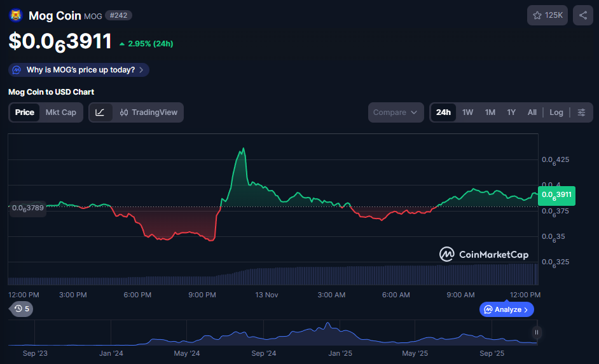This screenshot has width=599, height=364.
Task: Select the 24h time range
Action: (443, 112)
